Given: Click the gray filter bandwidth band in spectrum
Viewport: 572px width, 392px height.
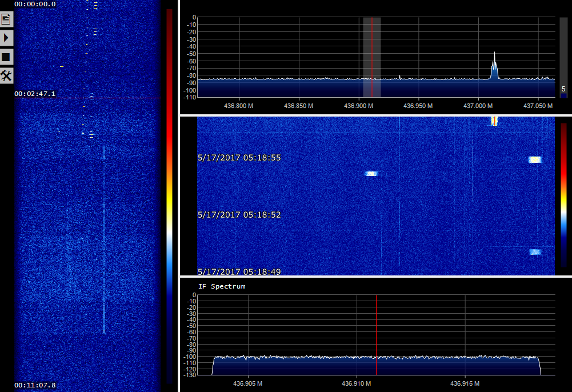Looking at the screenshot, I should (x=372, y=57).
